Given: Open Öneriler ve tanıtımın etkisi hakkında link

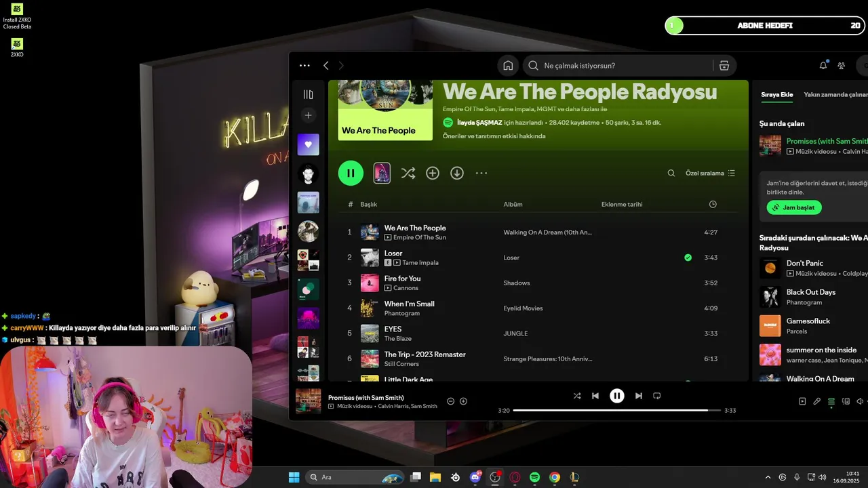Looking at the screenshot, I should pyautogui.click(x=494, y=136).
